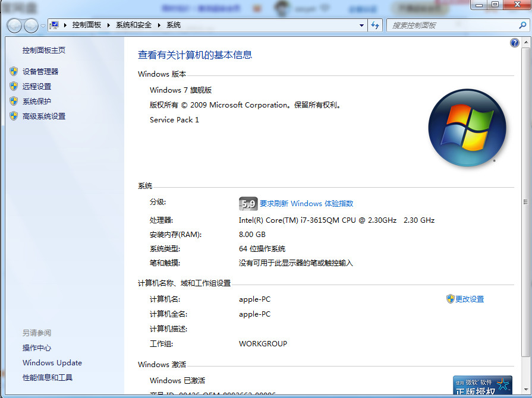532x398 pixels.
Task: Open Windows Update link
Action: tap(52, 363)
